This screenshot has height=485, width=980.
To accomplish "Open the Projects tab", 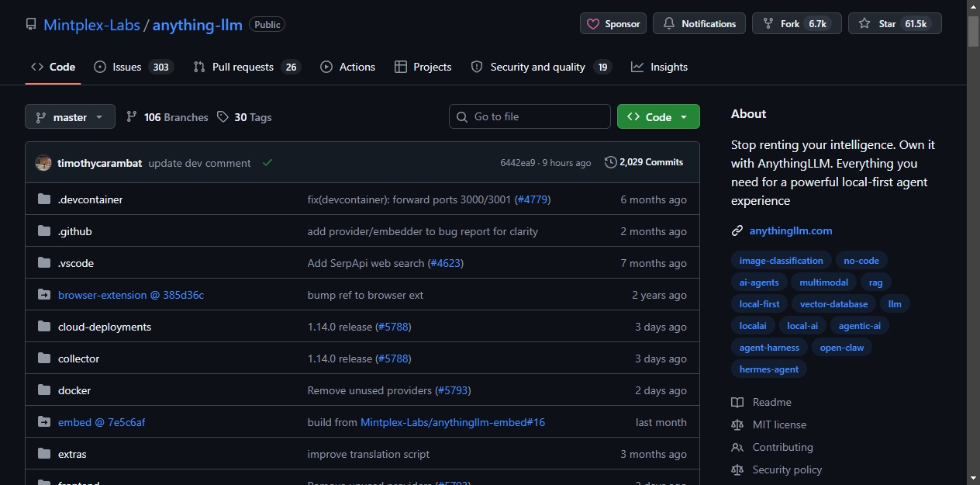I will pos(423,67).
